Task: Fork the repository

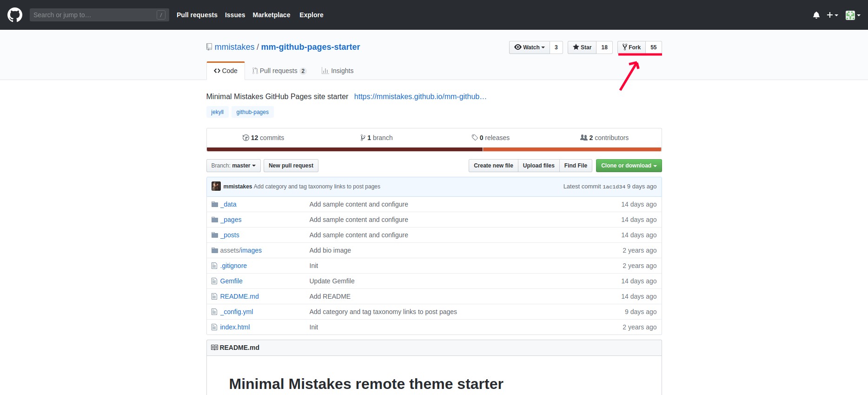Action: (x=631, y=47)
